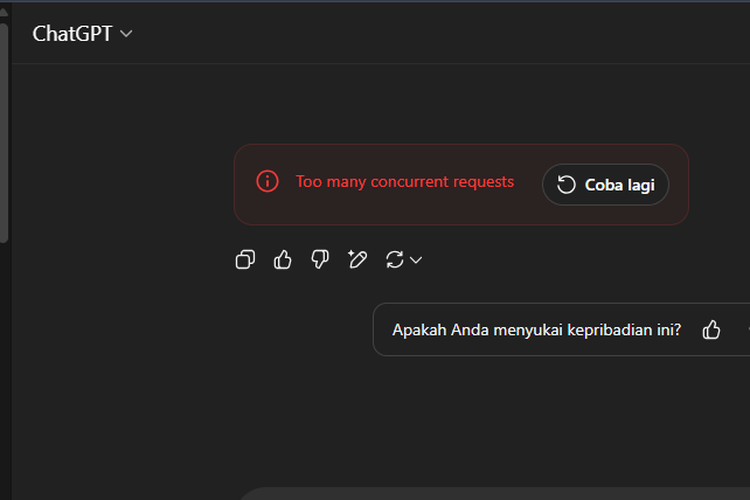Image resolution: width=750 pixels, height=500 pixels.
Task: Click the red error info icon
Action: point(267,182)
